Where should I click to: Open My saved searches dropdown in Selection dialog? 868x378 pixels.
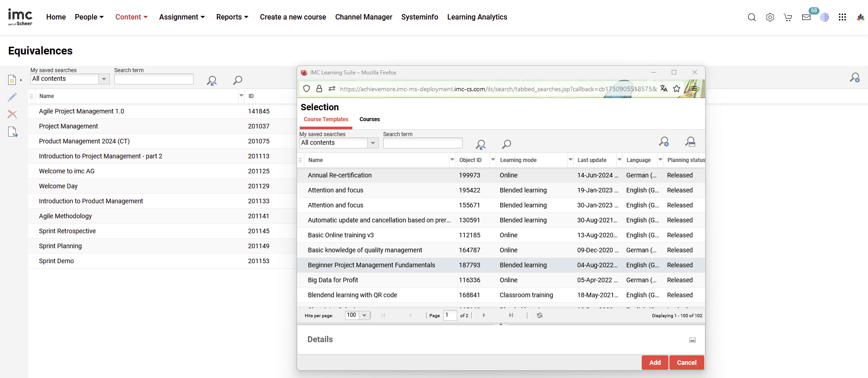373,143
